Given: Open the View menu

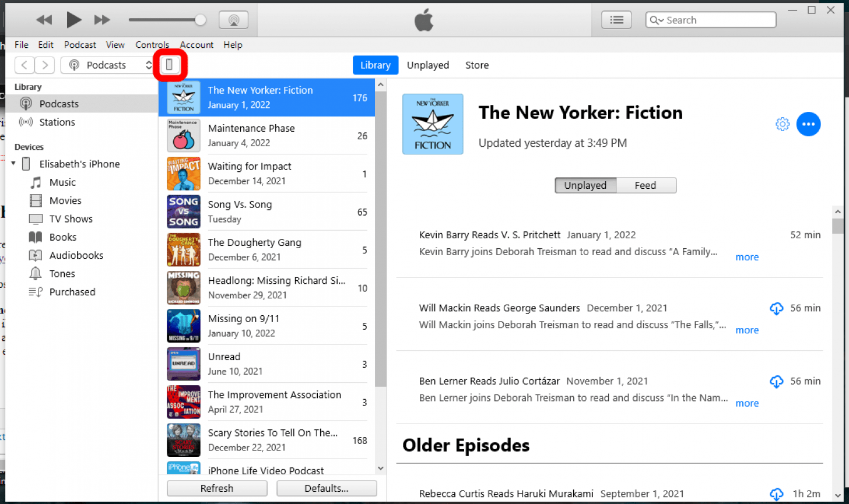Looking at the screenshot, I should (x=115, y=45).
